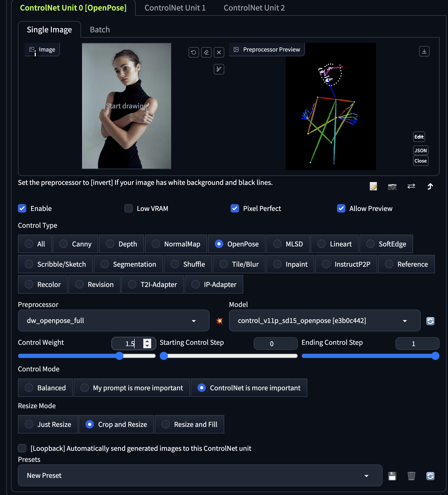The width and height of the screenshot is (448, 495).
Task: Refresh the model list icon
Action: [x=430, y=321]
